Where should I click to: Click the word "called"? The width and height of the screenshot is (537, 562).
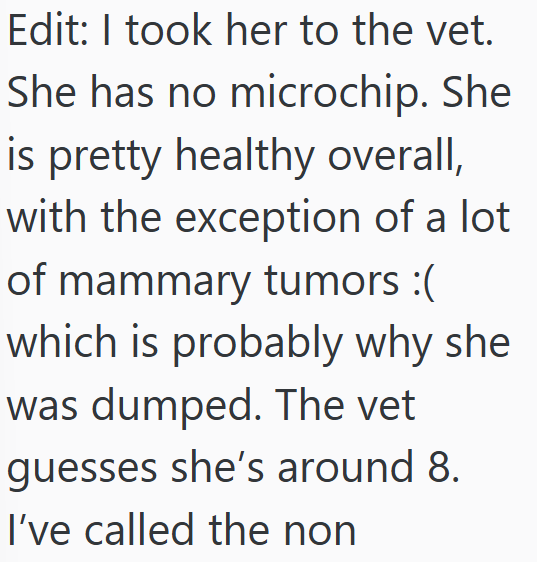[139, 530]
